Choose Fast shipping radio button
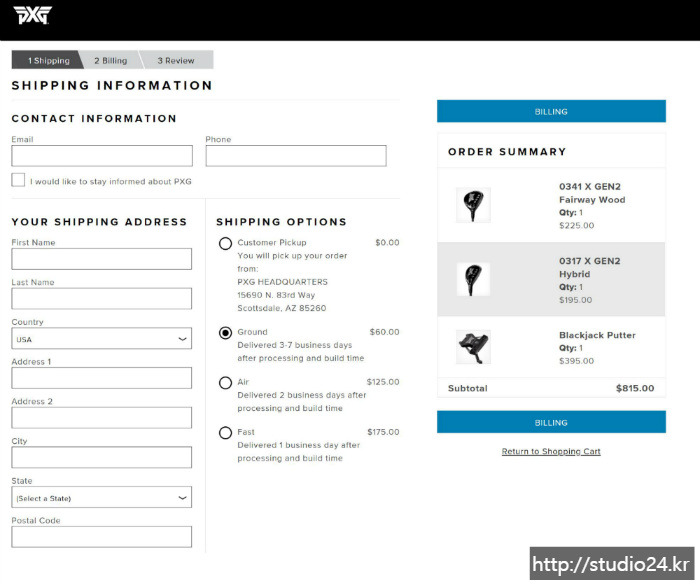This screenshot has height=584, width=700. tap(225, 433)
